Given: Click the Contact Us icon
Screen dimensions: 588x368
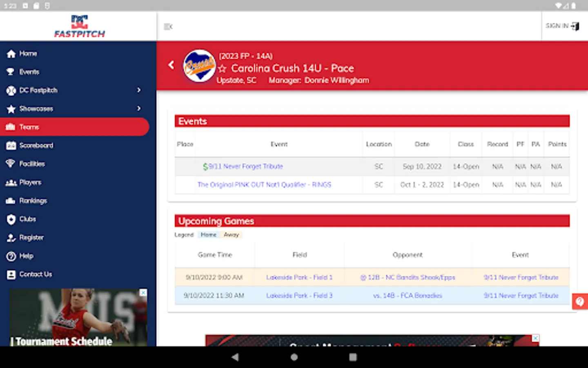Looking at the screenshot, I should coord(11,275).
